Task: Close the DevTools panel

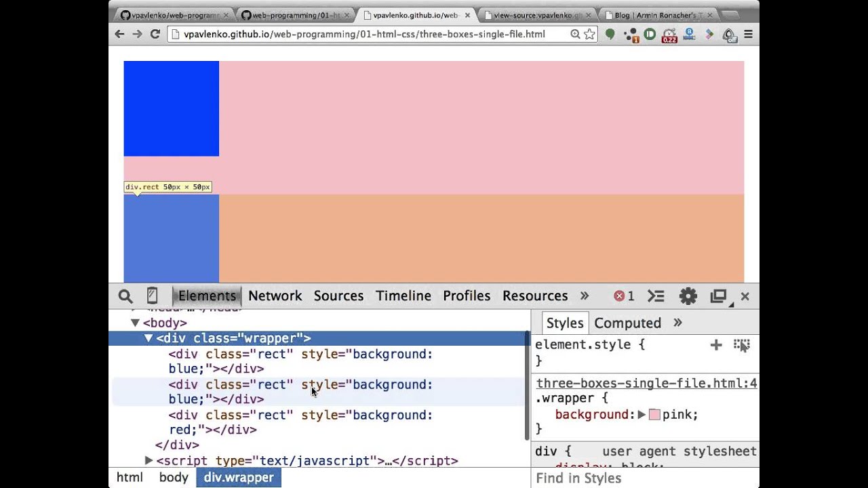Action: [x=745, y=296]
